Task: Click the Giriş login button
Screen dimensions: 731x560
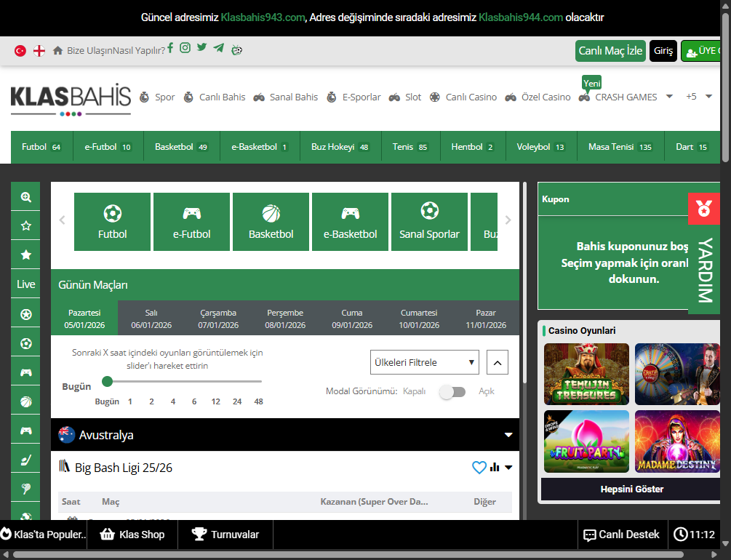Action: coord(663,50)
